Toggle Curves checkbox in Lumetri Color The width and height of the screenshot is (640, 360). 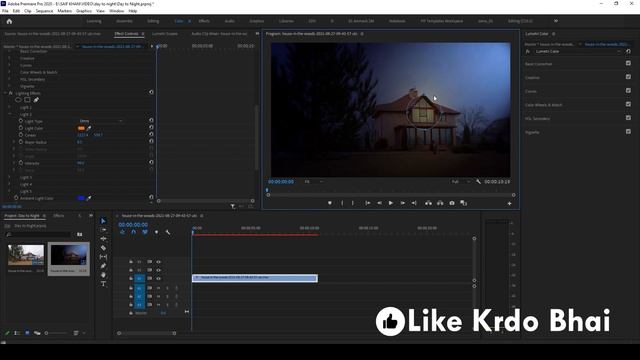(628, 91)
